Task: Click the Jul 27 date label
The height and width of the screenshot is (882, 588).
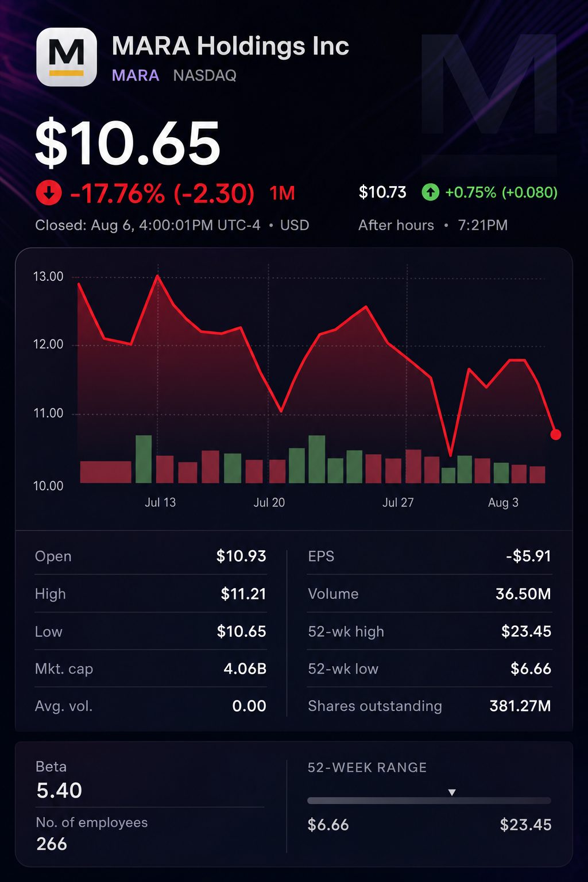Action: 398,502
